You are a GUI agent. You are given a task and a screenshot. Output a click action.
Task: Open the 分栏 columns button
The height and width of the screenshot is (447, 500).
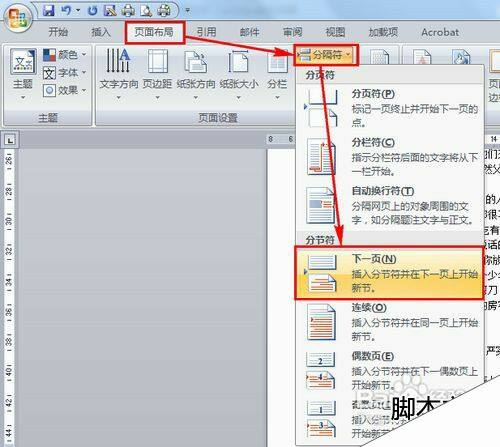pyautogui.click(x=277, y=74)
